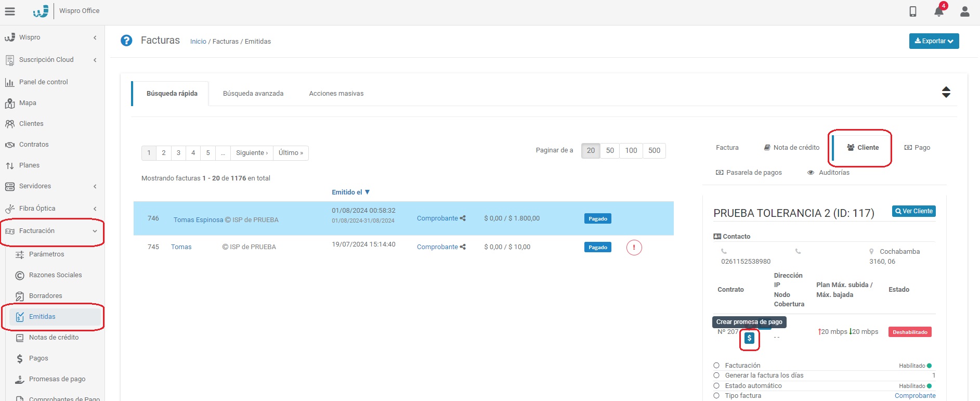Screen dimensions: 980x401
Task: Open the Exportar dropdown button
Action: click(934, 41)
